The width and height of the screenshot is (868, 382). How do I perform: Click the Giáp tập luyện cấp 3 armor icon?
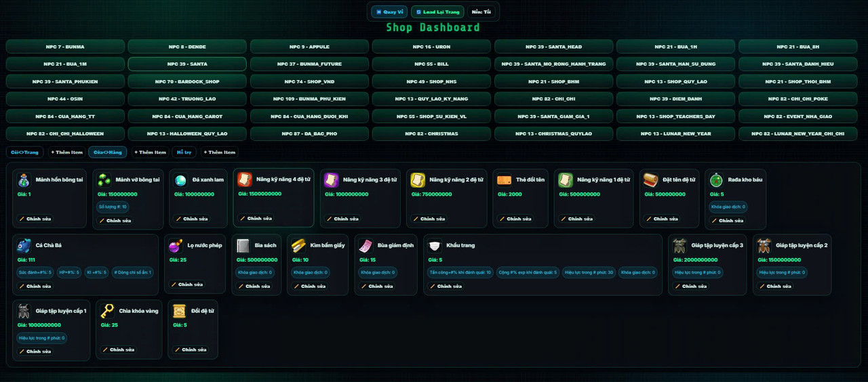[679, 246]
